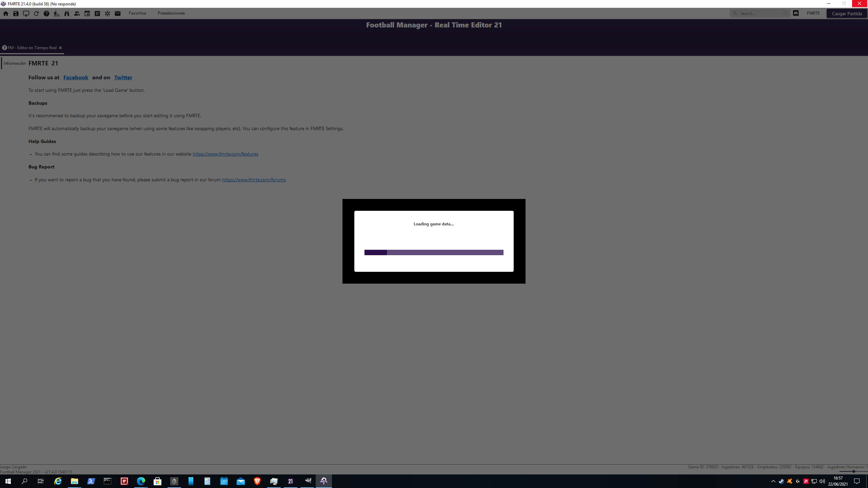Image resolution: width=868 pixels, height=488 pixels.
Task: Open the envelope mail icon in the toolbar
Action: point(118,14)
